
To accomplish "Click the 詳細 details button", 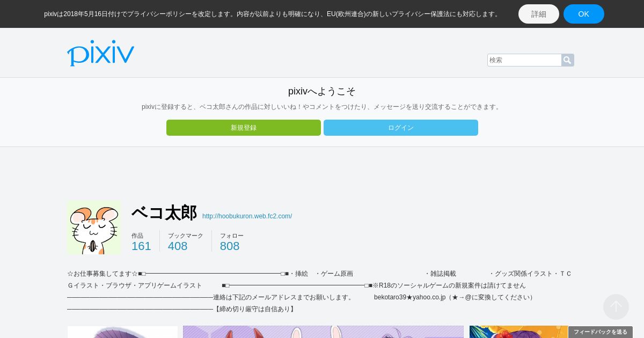I will (x=538, y=14).
